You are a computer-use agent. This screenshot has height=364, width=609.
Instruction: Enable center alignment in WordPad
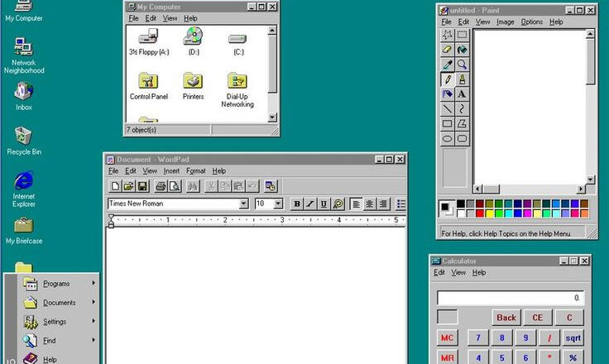point(370,204)
